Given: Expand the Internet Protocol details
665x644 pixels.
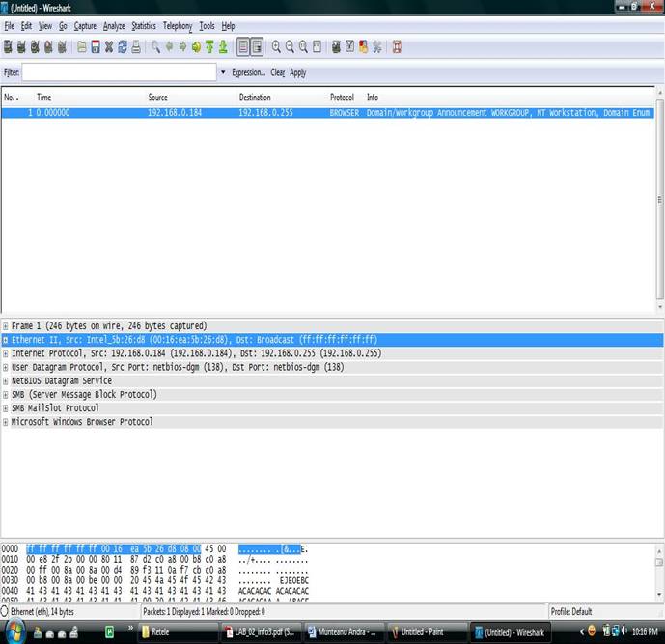Looking at the screenshot, I should tap(6, 353).
